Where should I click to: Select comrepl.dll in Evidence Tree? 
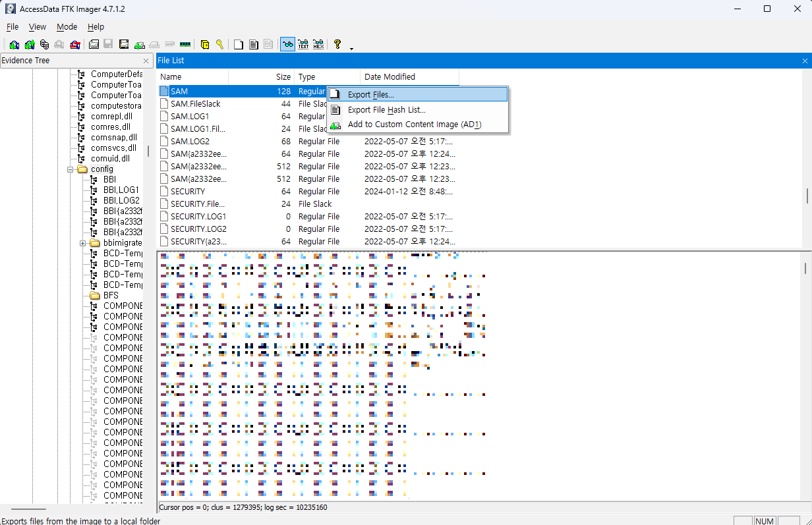(x=111, y=116)
